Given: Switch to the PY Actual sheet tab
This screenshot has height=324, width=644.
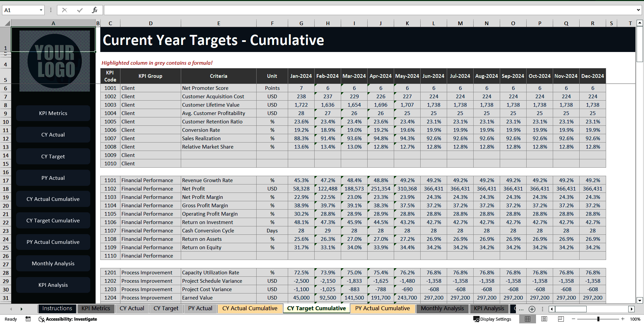Looking at the screenshot, I should pyautogui.click(x=200, y=309).
